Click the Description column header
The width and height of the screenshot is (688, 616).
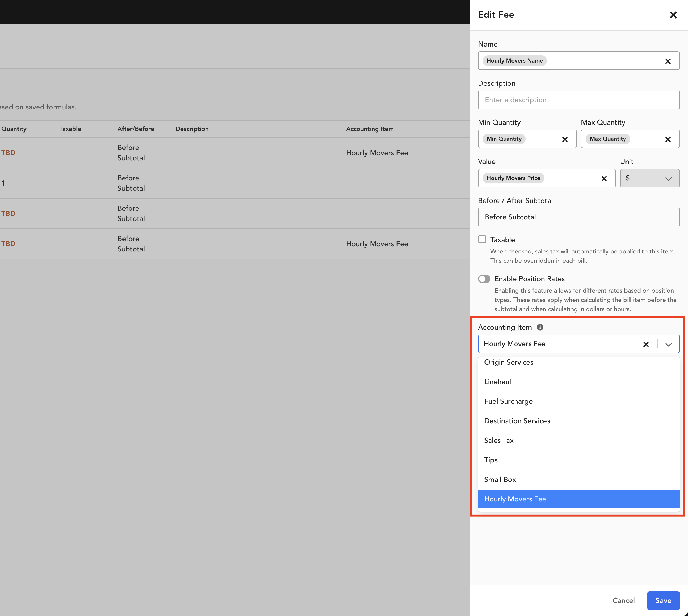pos(192,129)
